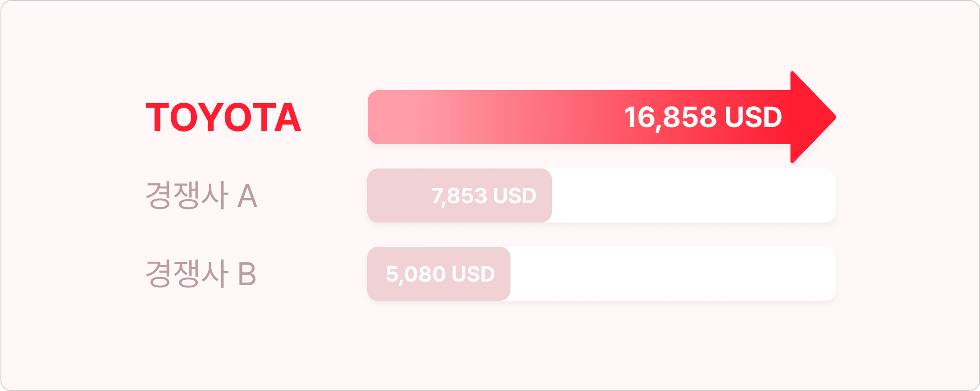Click the letter B in 경쟁사 B
Image resolution: width=980 pixels, height=391 pixels.
(247, 274)
